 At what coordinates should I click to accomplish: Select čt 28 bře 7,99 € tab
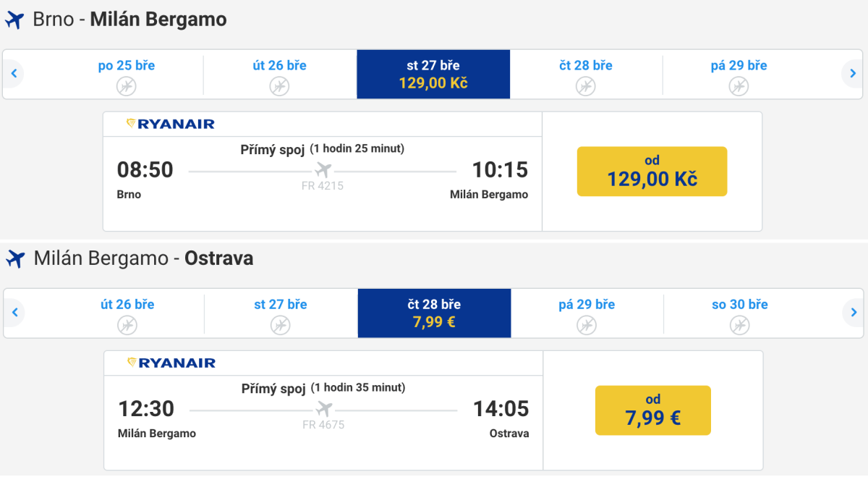434,313
